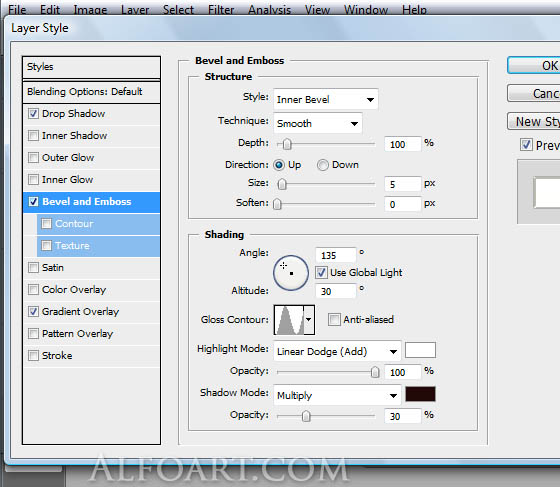Enable the Contour sub-option checkbox
The width and height of the screenshot is (560, 487).
[x=46, y=224]
